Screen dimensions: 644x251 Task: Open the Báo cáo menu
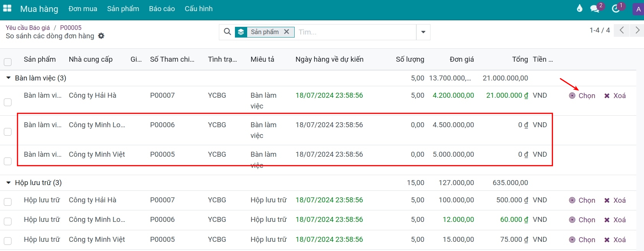(162, 9)
